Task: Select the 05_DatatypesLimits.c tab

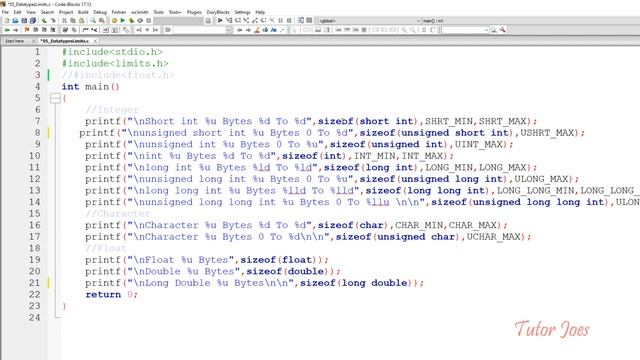Action: coord(65,41)
